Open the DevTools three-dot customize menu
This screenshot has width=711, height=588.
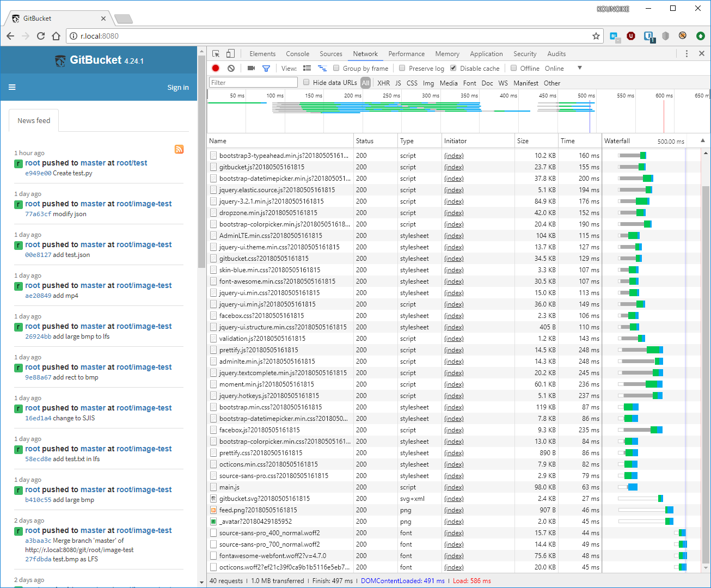tap(687, 53)
